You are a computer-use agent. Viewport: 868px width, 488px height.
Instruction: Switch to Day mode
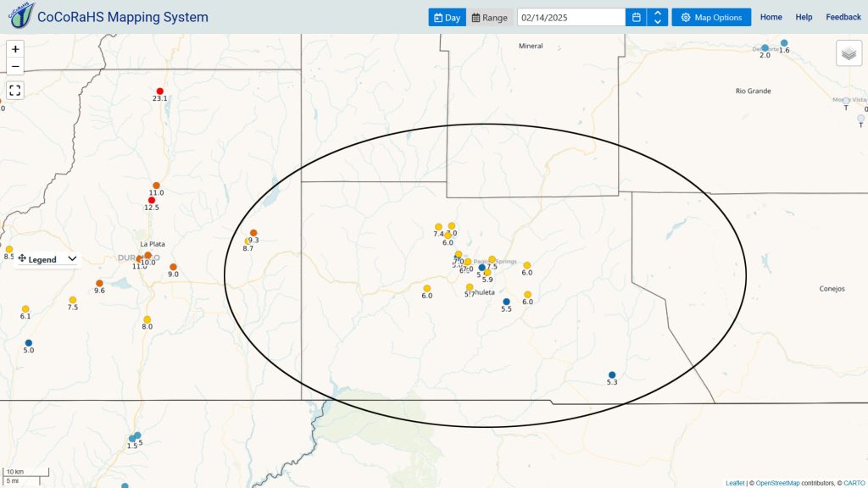coord(447,17)
